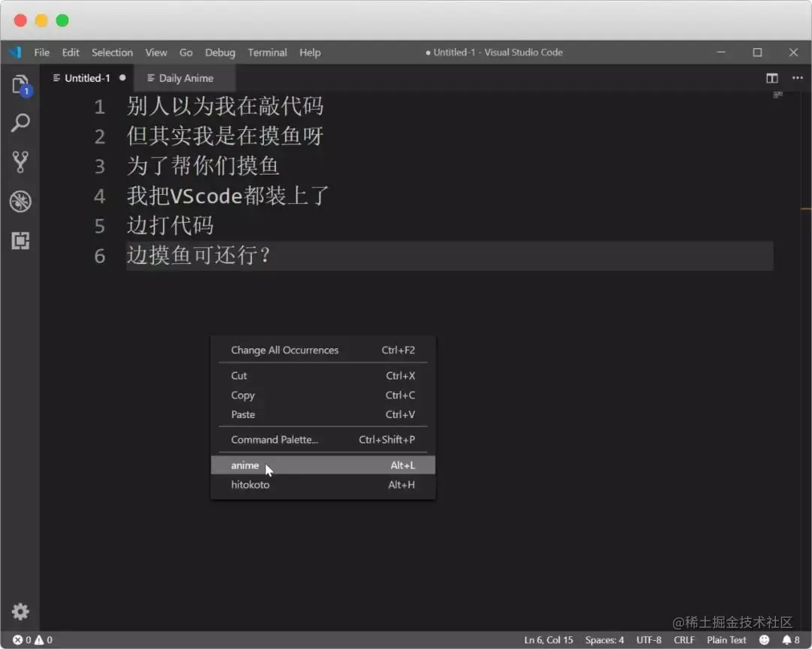812x649 pixels.
Task: Open the Go menu
Action: tap(186, 53)
